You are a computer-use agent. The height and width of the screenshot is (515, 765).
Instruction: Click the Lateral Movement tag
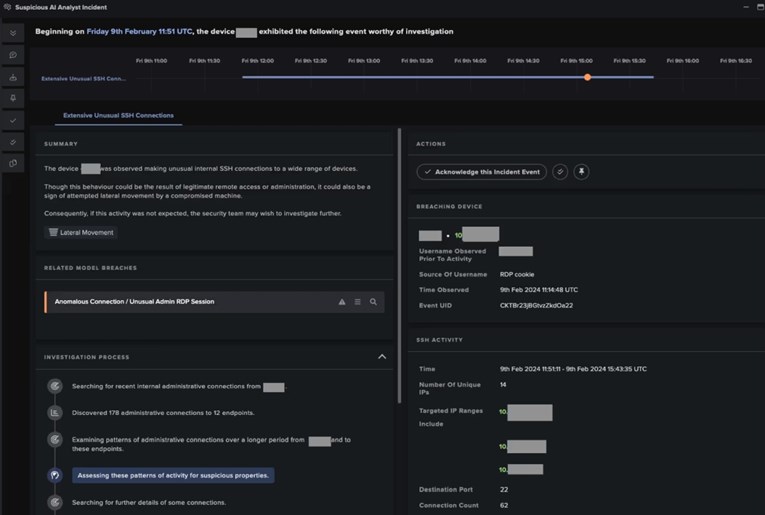click(81, 232)
